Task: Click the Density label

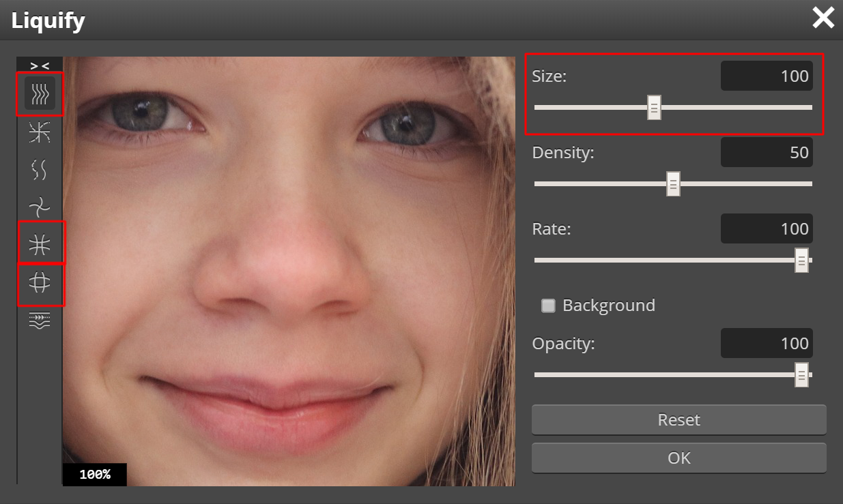Action: 564,153
